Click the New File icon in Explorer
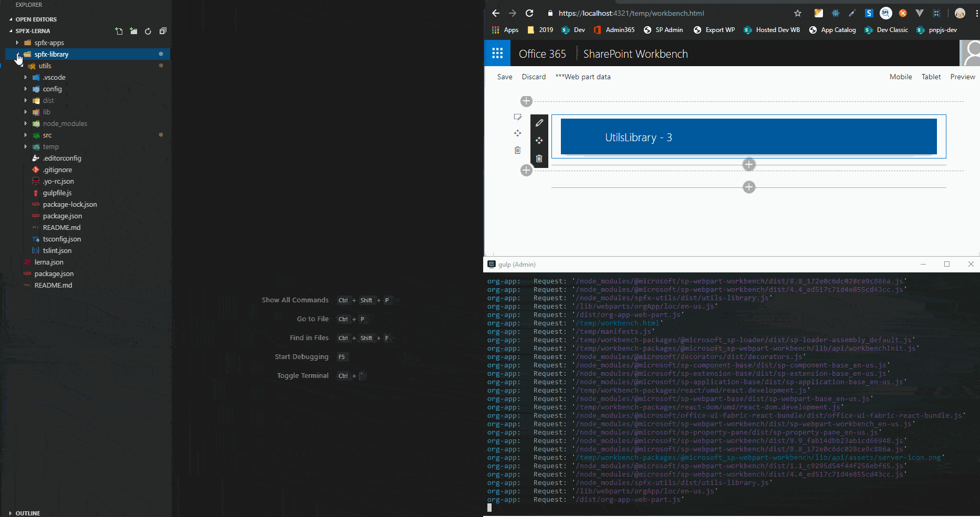Image resolution: width=980 pixels, height=517 pixels. 119,31
